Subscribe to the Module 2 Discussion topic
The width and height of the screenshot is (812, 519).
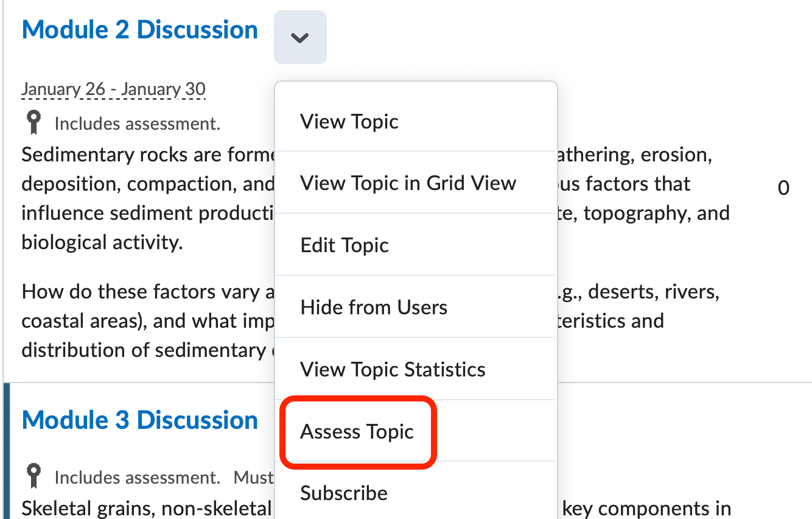point(344,493)
